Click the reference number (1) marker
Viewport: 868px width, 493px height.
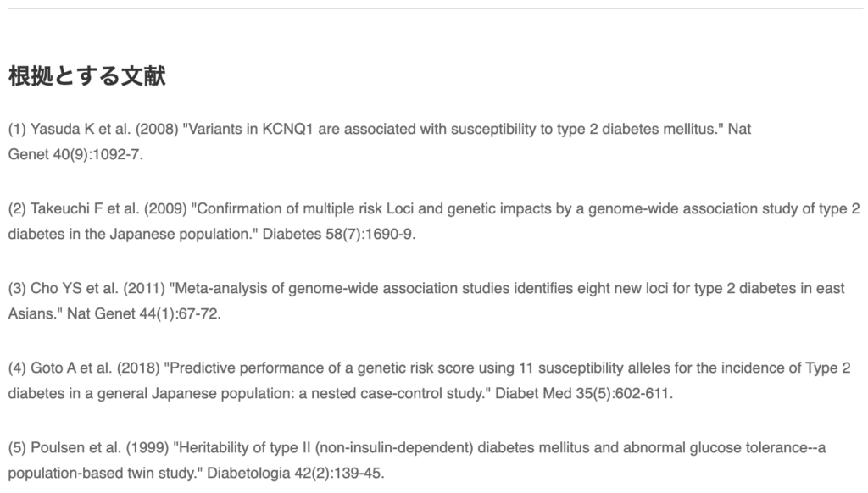(17, 130)
